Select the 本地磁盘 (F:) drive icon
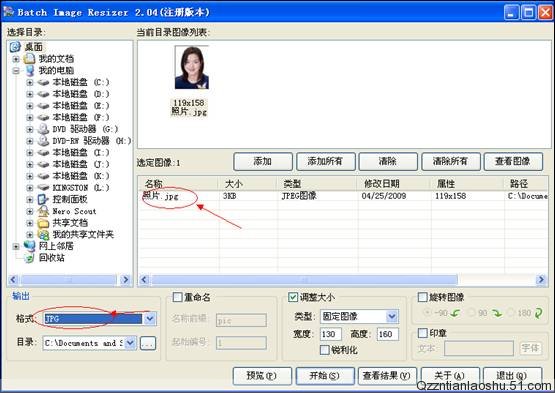Image resolution: width=555 pixels, height=393 pixels. 43,118
